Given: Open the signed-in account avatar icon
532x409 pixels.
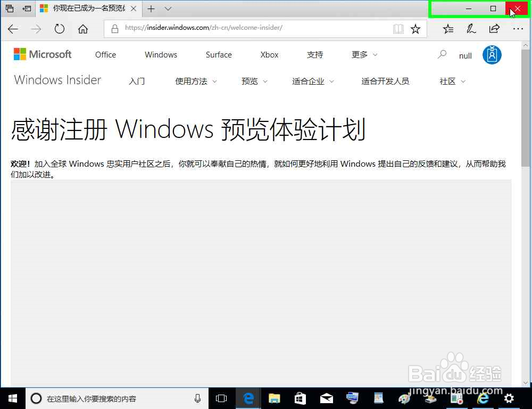Looking at the screenshot, I should [492, 54].
